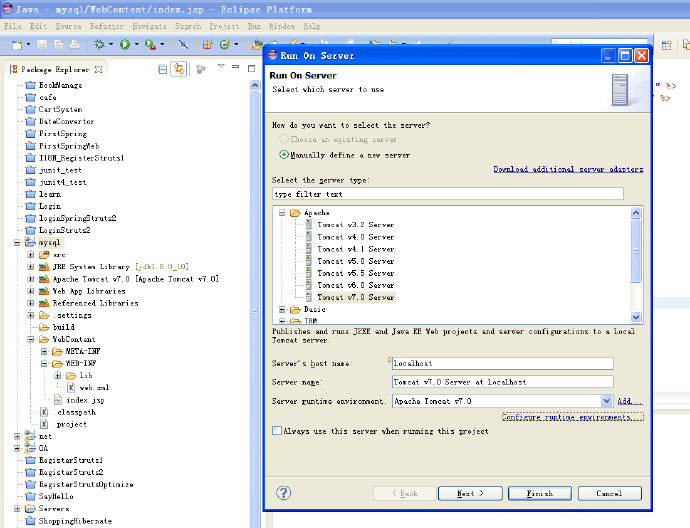
Task: Open the Package Explorer view menu
Action: click(x=221, y=66)
